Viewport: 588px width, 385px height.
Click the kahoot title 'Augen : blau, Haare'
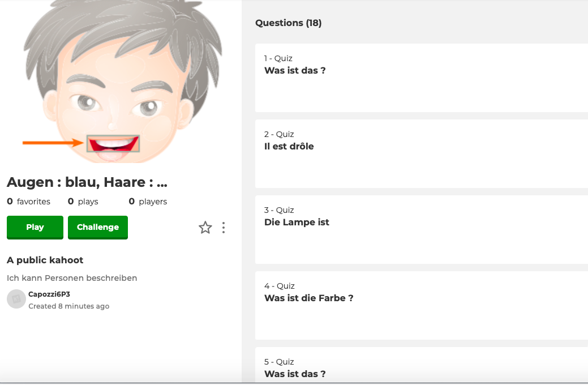pyautogui.click(x=87, y=182)
